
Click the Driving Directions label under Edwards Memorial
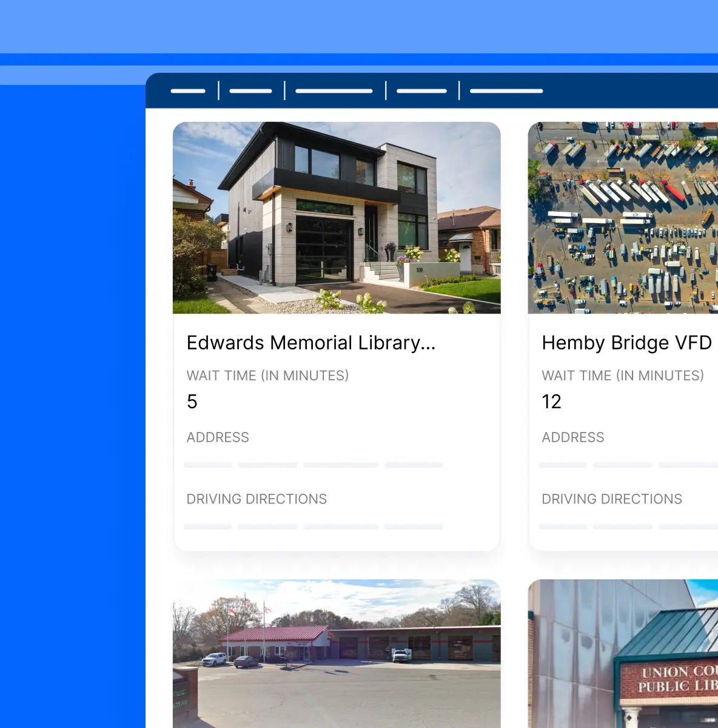click(257, 499)
